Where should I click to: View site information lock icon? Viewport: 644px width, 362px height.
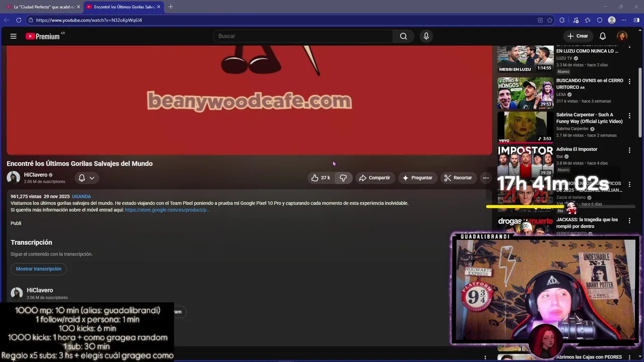tap(31, 20)
